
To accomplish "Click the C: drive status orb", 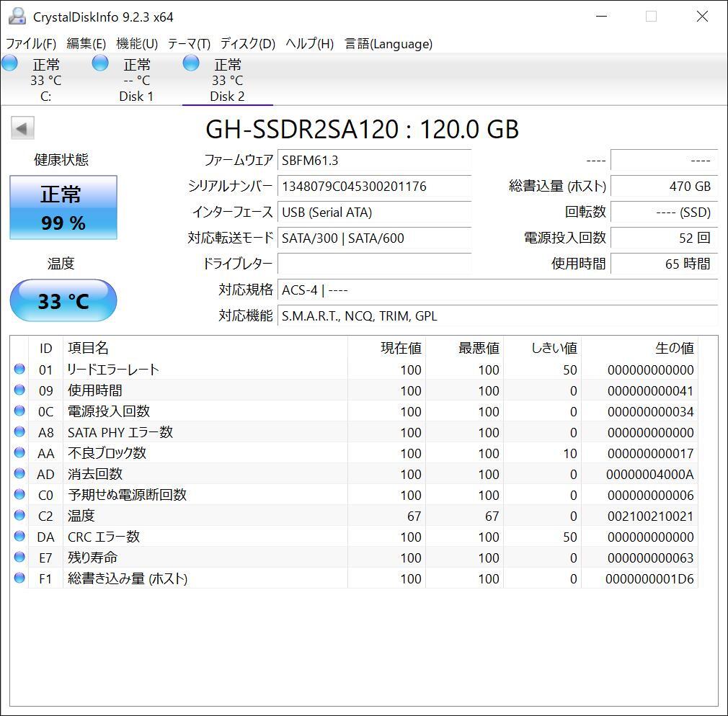I will [x=9, y=63].
